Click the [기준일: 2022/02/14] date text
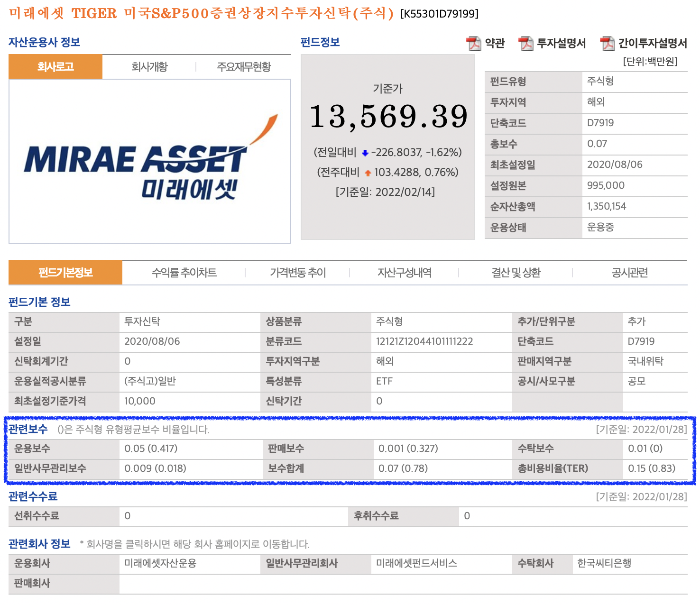700x605 pixels. coord(385,192)
